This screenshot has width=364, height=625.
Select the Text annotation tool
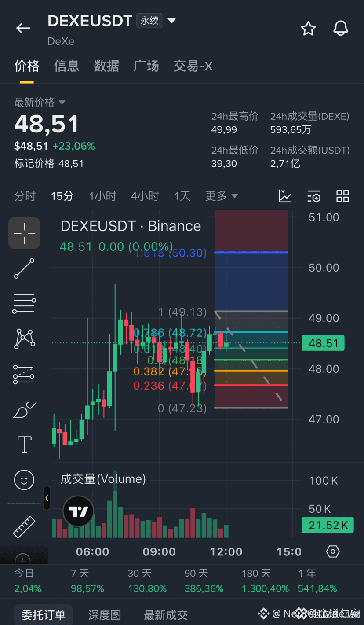point(24,445)
